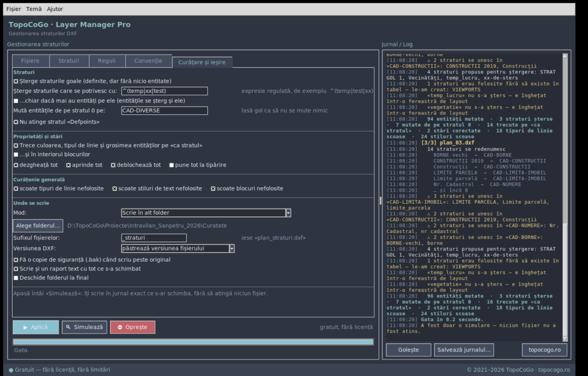Click the Oprește button
Image resolution: width=588 pixels, height=376 pixels.
point(133,327)
